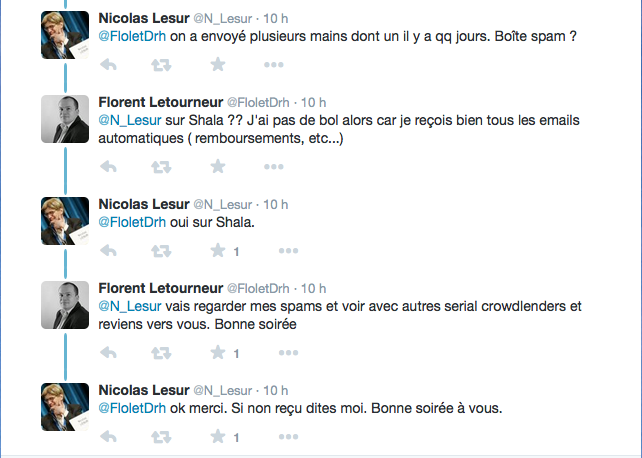The height and width of the screenshot is (458, 642).
Task: Open more menu on emails automatiques tweet
Action: coord(274,166)
